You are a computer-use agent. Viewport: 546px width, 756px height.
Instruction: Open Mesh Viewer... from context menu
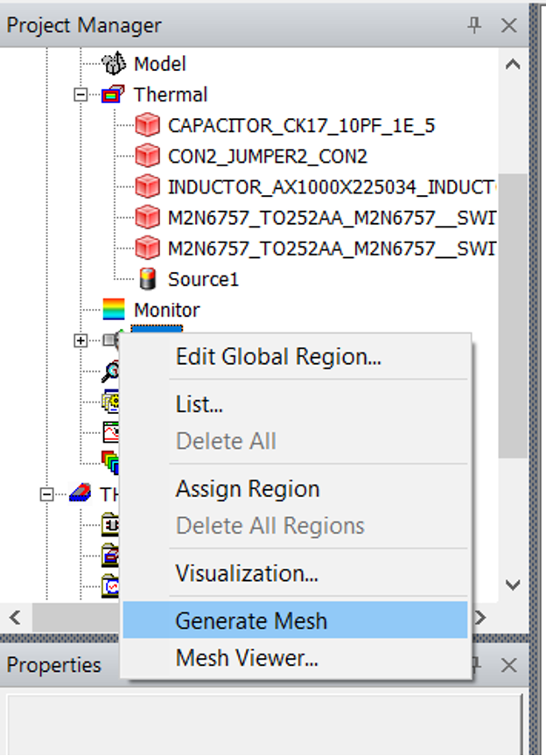[247, 658]
